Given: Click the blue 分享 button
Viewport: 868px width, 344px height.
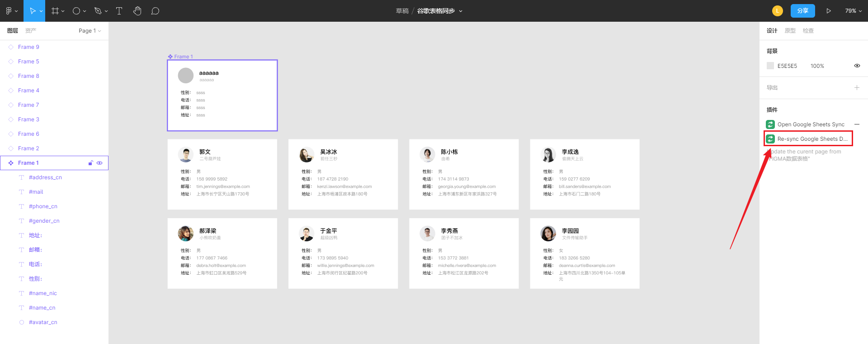Looking at the screenshot, I should pos(802,11).
